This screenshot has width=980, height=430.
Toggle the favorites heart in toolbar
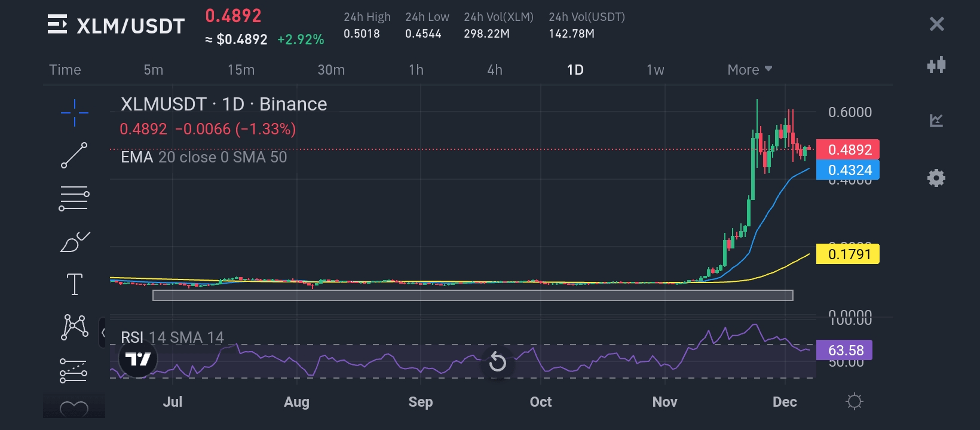[75, 409]
